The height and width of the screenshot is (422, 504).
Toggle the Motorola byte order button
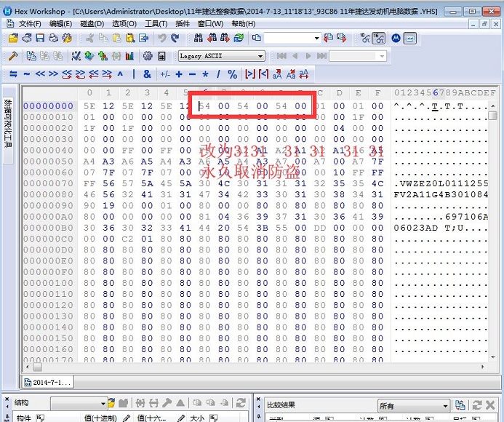(396, 38)
